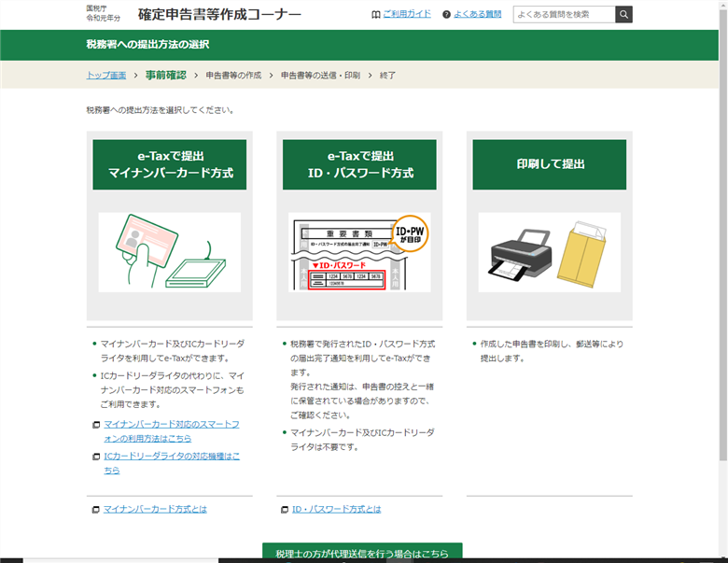The width and height of the screenshot is (728, 563).
Task: Open the ご利用ガイド link
Action: 407,14
